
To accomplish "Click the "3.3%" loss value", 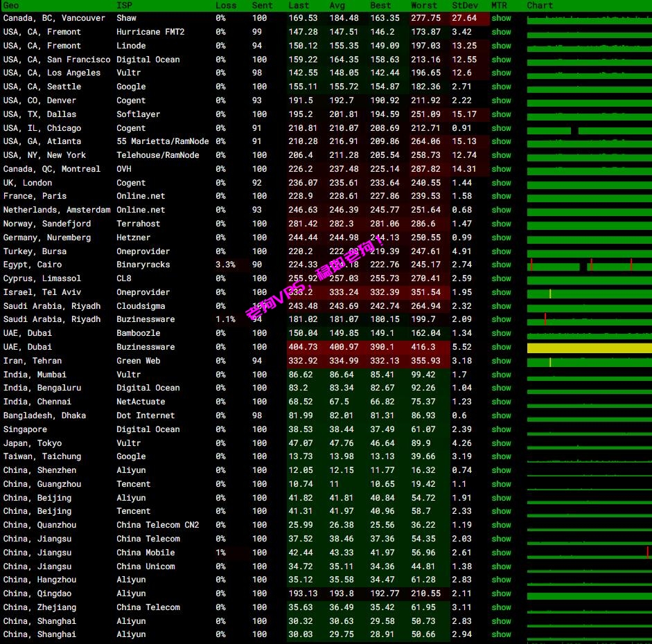I will pos(225,265).
